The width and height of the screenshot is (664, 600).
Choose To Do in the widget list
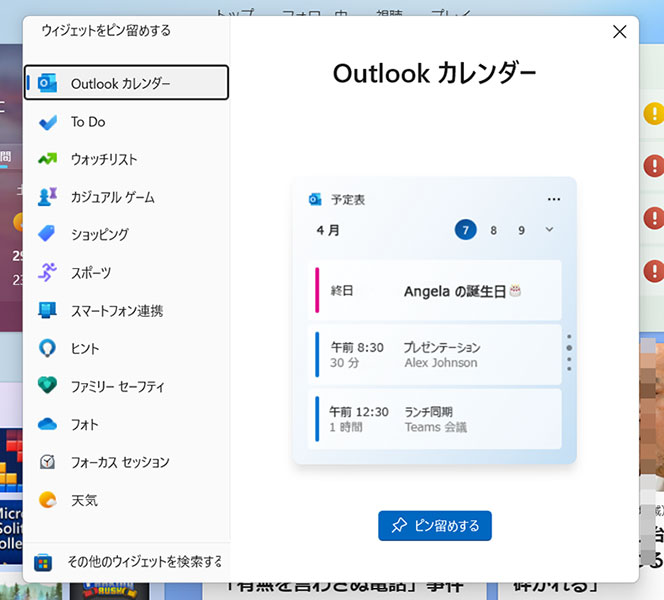(x=126, y=122)
